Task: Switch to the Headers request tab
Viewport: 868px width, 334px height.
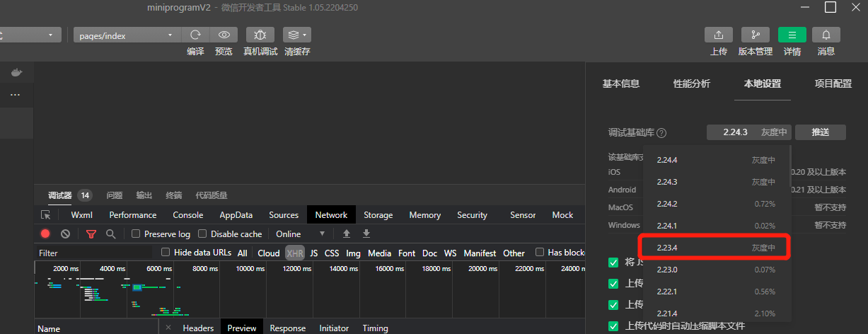Action: click(198, 328)
